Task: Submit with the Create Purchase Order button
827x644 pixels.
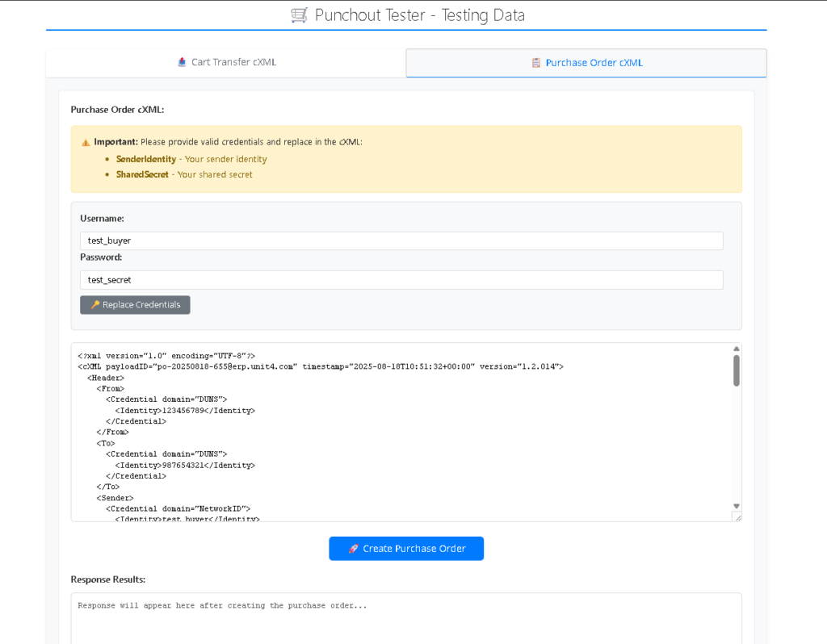Action: click(406, 549)
